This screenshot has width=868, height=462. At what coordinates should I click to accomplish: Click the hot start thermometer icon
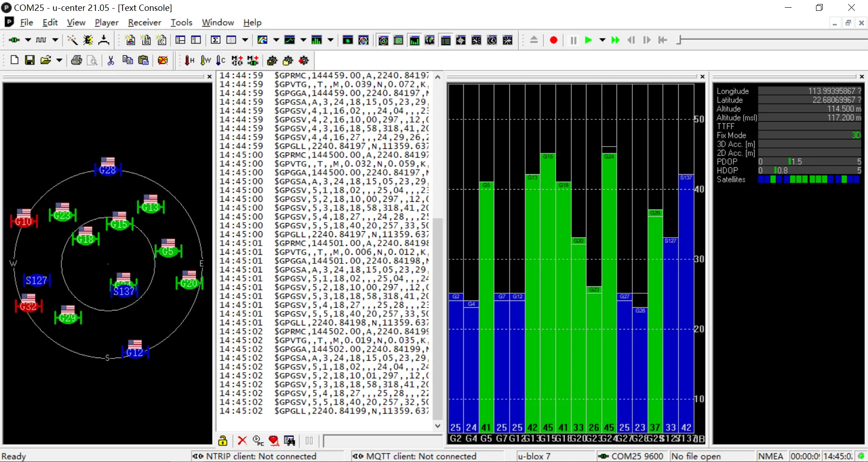click(x=189, y=60)
